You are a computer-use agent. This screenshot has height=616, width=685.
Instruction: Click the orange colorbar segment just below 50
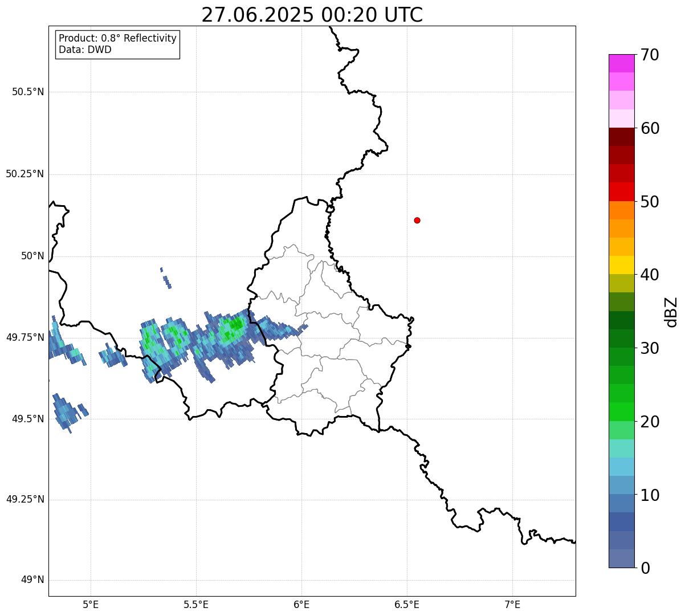pos(621,210)
